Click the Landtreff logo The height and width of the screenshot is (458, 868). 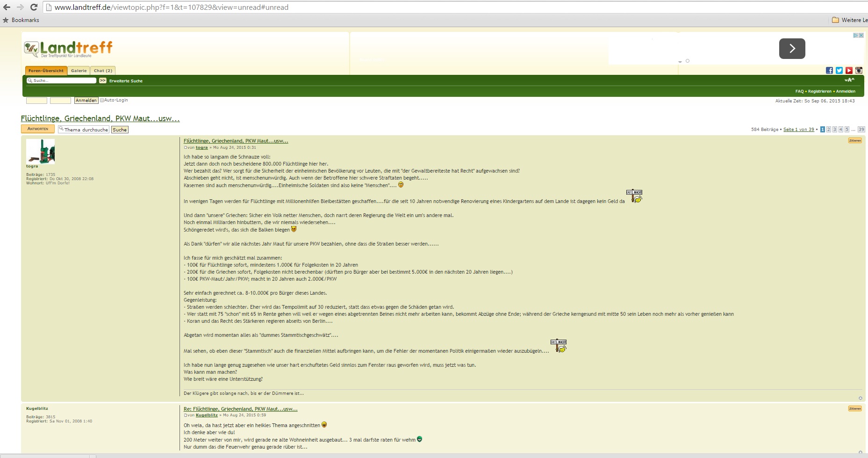[68, 49]
